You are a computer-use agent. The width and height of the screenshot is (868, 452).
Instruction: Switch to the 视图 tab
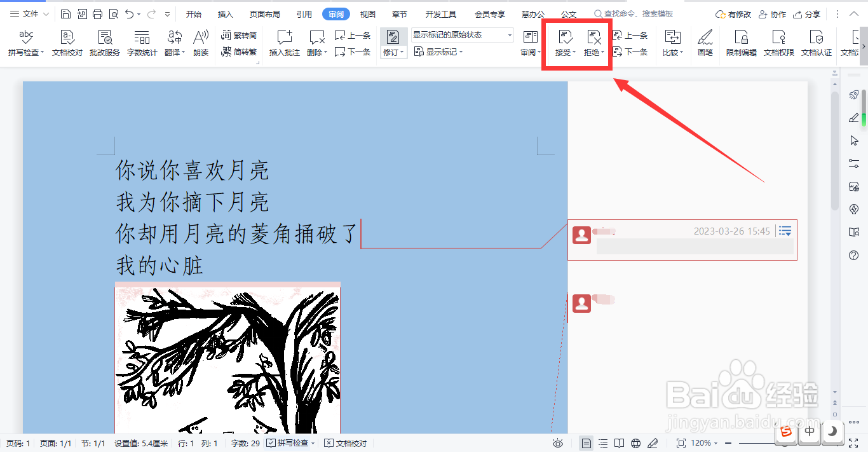(x=367, y=14)
